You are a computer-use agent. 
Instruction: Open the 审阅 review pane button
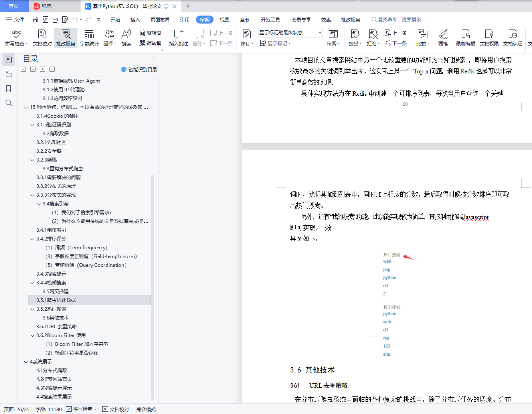tap(333, 38)
